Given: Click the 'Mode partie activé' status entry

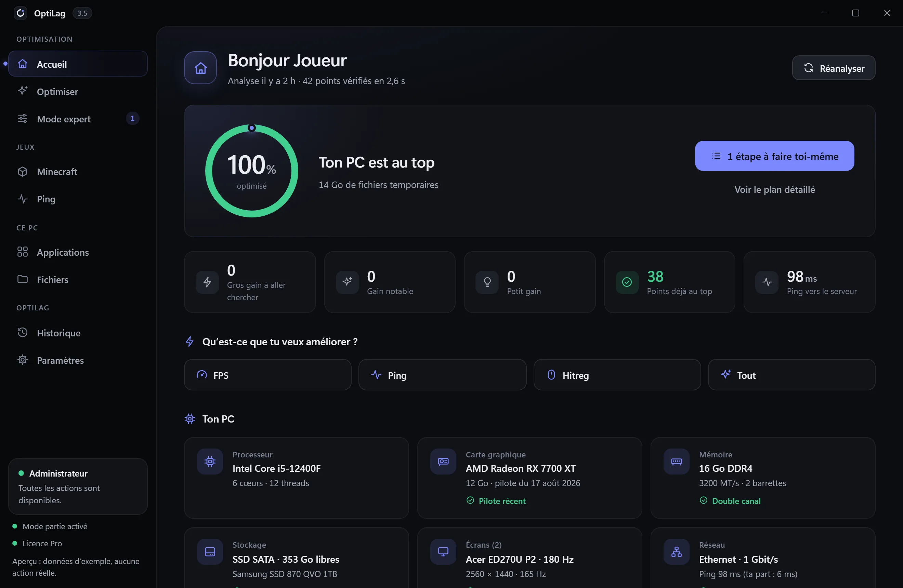Looking at the screenshot, I should pyautogui.click(x=50, y=526).
